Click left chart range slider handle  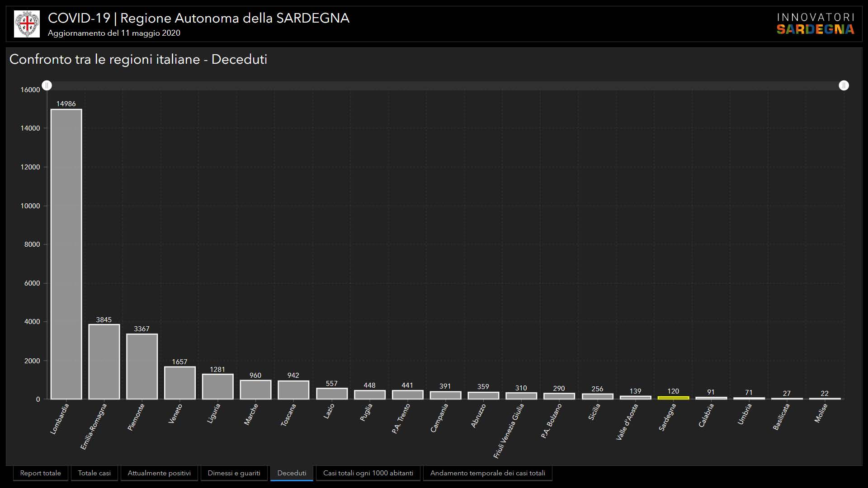point(47,85)
